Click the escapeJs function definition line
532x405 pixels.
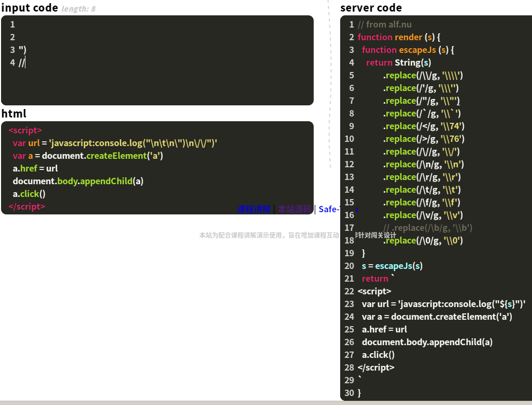pyautogui.click(x=403, y=50)
